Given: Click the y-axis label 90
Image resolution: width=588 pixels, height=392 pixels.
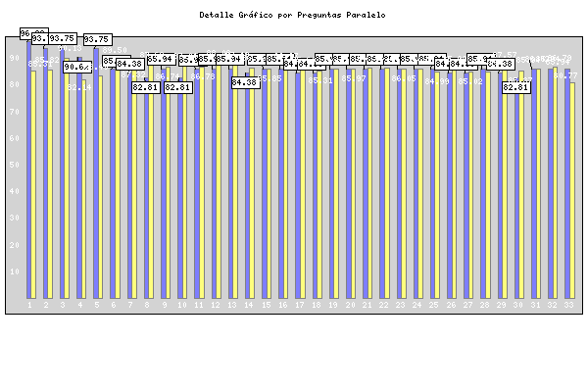Looking at the screenshot, I should [15, 58].
